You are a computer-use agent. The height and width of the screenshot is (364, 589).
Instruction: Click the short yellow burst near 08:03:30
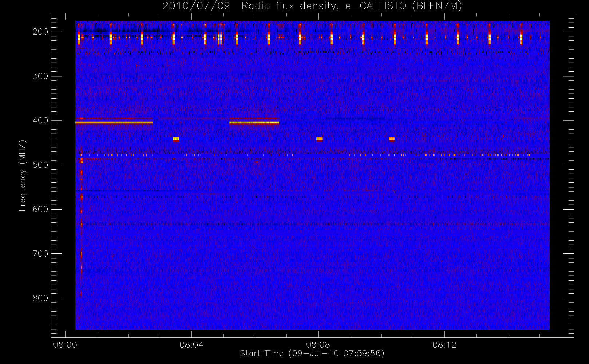pyautogui.click(x=176, y=139)
